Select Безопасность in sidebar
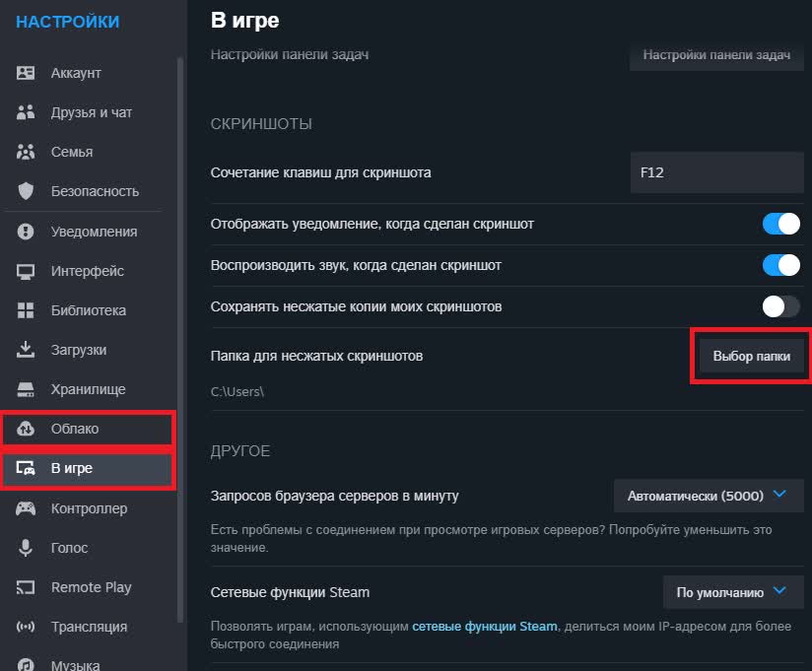 [88, 191]
